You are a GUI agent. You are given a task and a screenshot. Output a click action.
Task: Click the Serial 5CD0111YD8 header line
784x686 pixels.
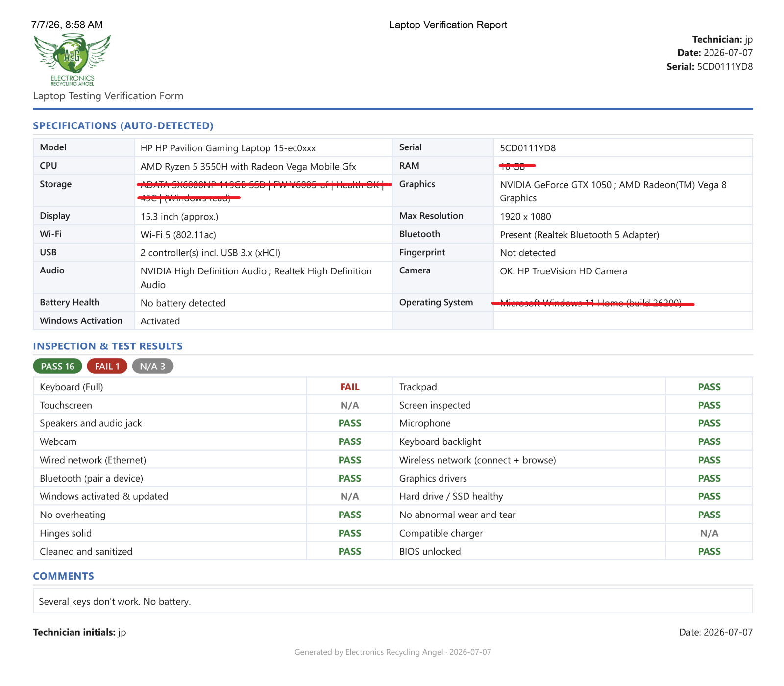[x=709, y=66]
